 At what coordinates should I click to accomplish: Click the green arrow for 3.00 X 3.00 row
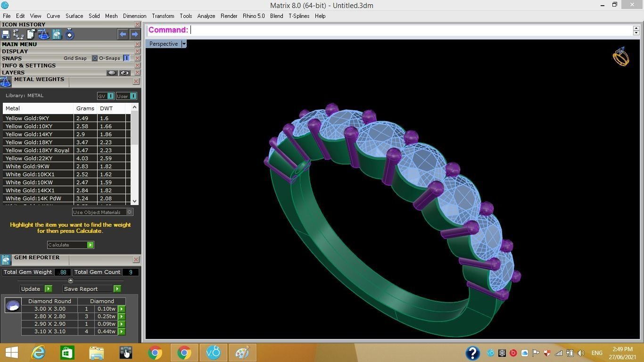point(122,309)
